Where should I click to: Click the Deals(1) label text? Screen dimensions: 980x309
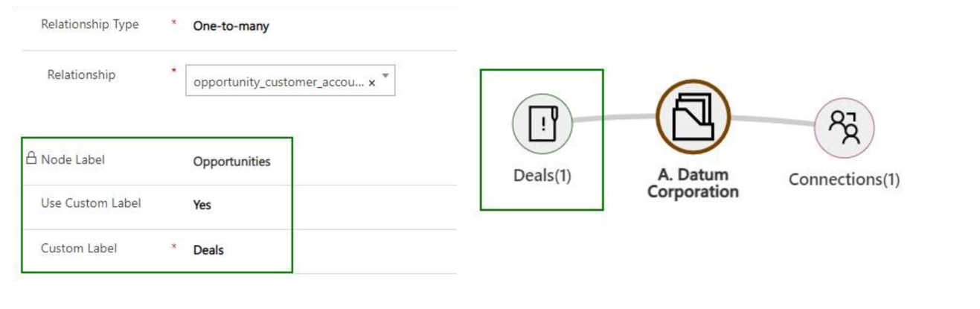click(x=542, y=176)
